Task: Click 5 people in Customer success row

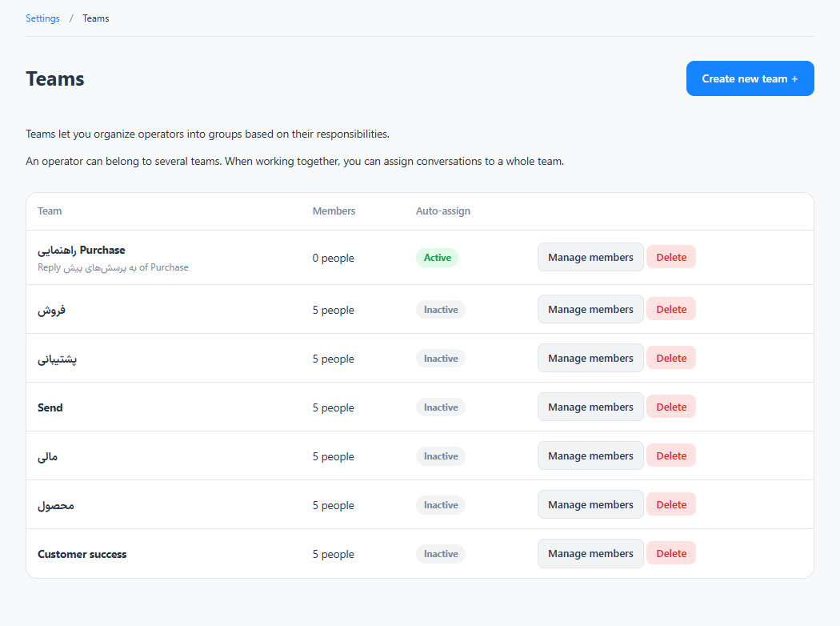Action: 334,554
